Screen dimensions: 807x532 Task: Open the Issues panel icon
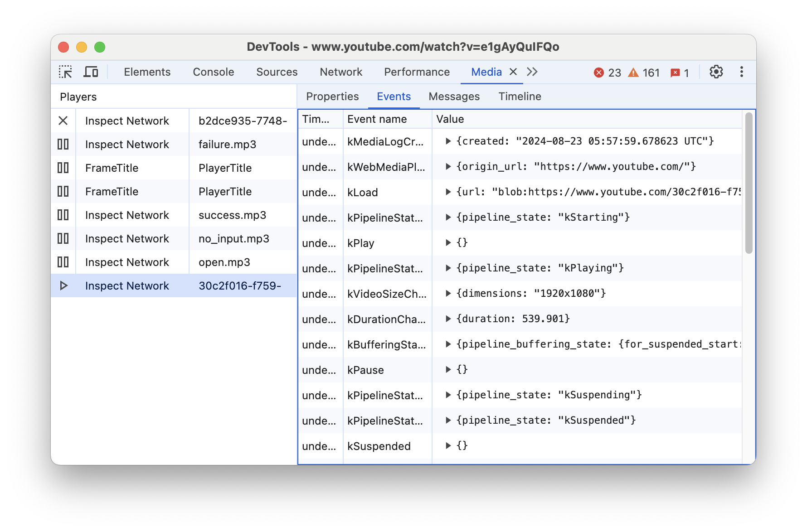[x=676, y=73]
